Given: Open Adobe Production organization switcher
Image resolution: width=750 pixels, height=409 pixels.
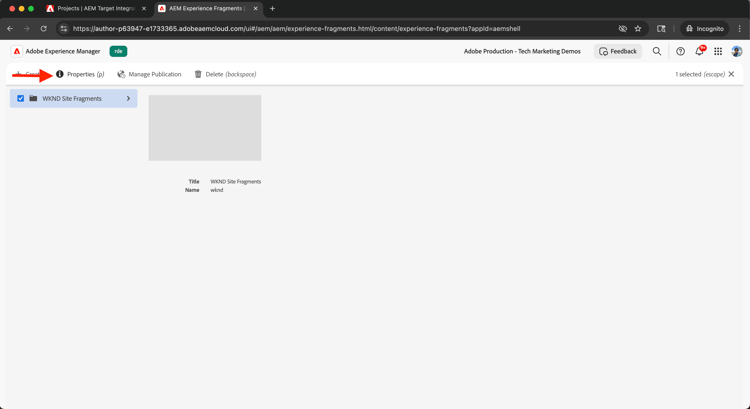Looking at the screenshot, I should pos(522,51).
